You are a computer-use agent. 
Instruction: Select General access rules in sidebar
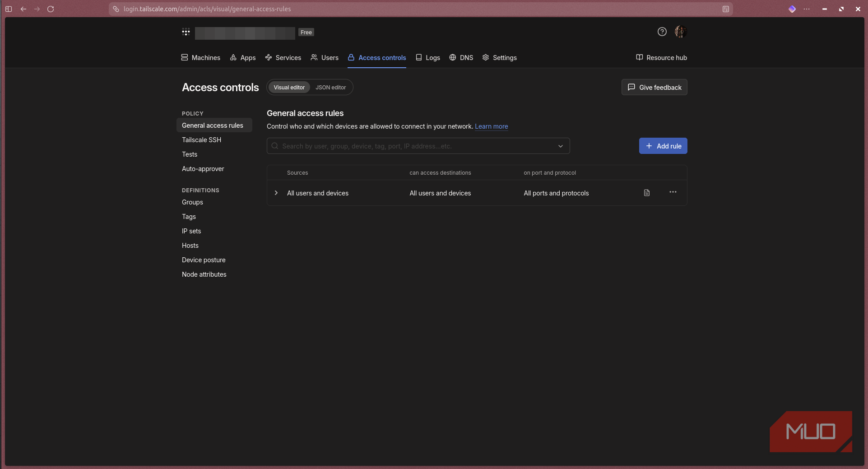pos(214,125)
